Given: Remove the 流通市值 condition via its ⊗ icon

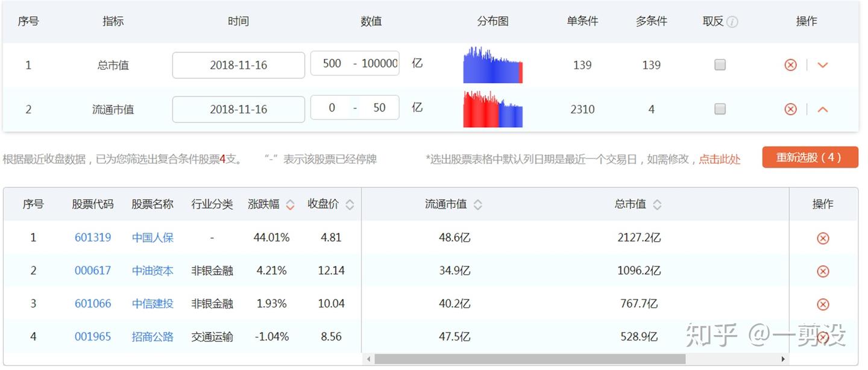Looking at the screenshot, I should point(790,109).
